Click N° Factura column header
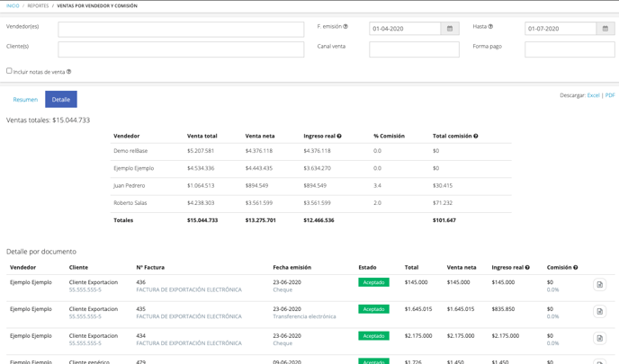This screenshot has height=364, width=619. coord(150,267)
